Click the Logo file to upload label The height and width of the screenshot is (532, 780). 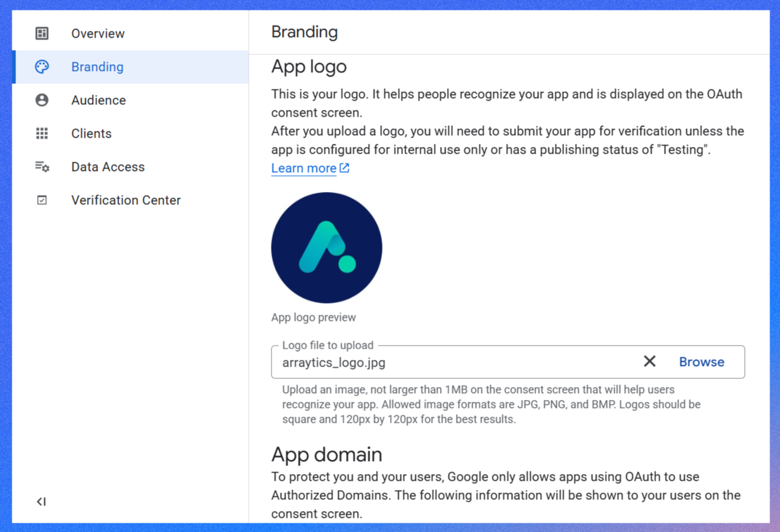tap(328, 345)
